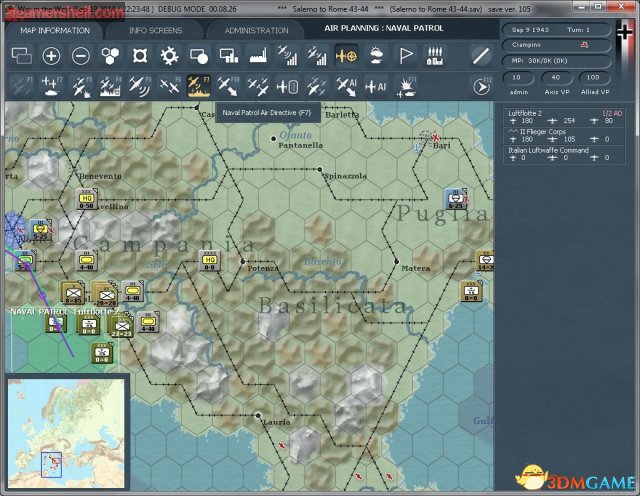
Task: Switch to Info Screens tab
Action: click(x=156, y=30)
